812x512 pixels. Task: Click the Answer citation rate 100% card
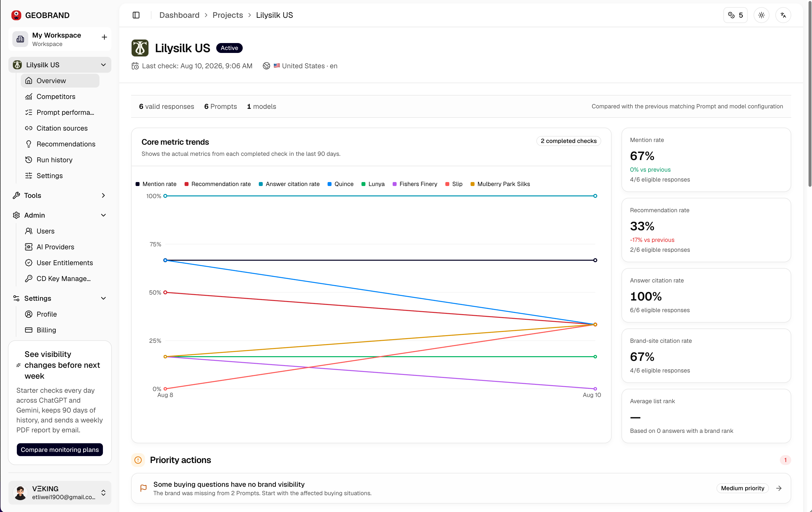pos(706,295)
